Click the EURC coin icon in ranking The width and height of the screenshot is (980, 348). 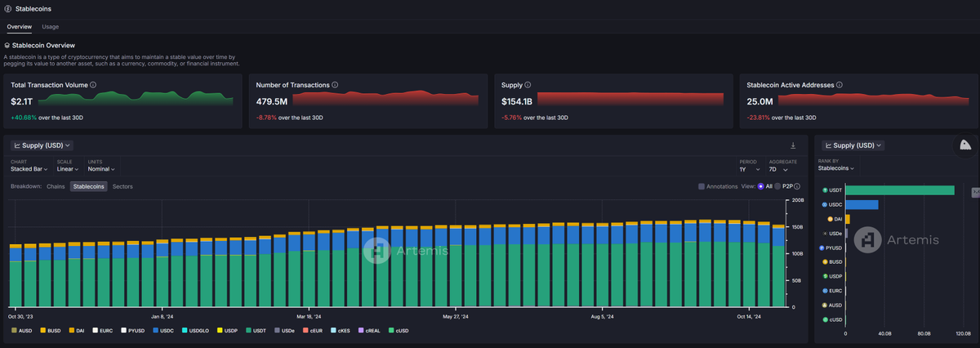tap(825, 290)
